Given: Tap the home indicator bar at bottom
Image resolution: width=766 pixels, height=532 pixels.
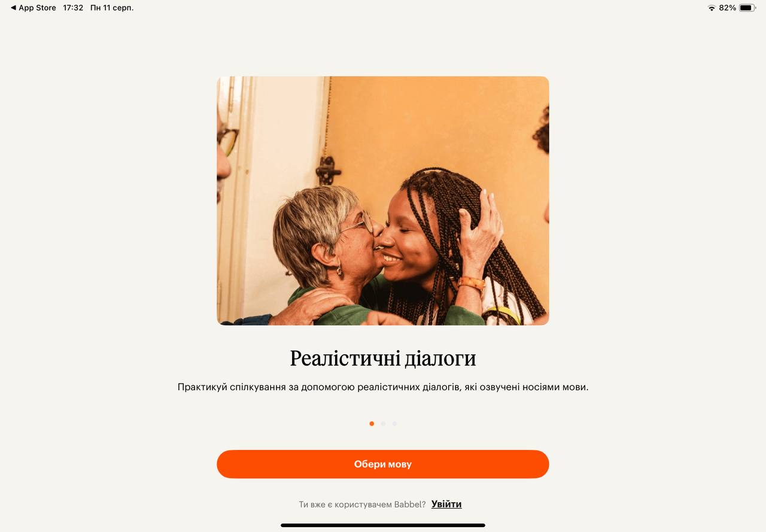Looking at the screenshot, I should coord(383,525).
